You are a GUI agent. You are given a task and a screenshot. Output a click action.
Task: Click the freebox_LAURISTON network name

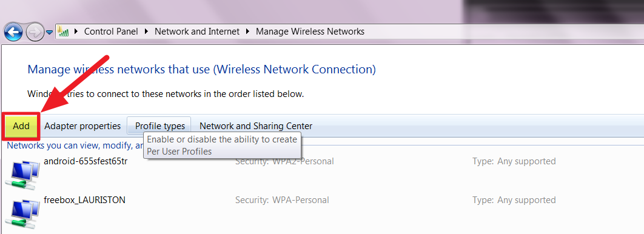(85, 200)
